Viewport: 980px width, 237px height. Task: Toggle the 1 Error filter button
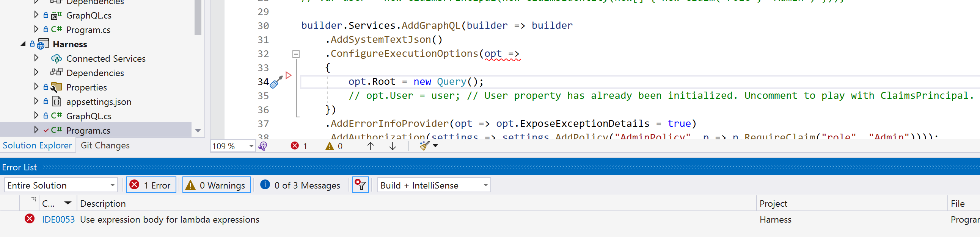[x=151, y=186]
